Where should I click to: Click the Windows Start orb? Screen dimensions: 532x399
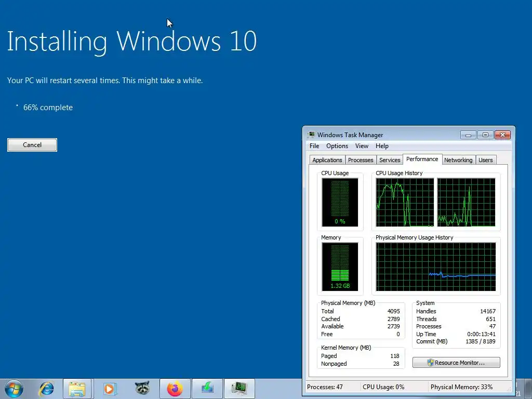pyautogui.click(x=14, y=389)
